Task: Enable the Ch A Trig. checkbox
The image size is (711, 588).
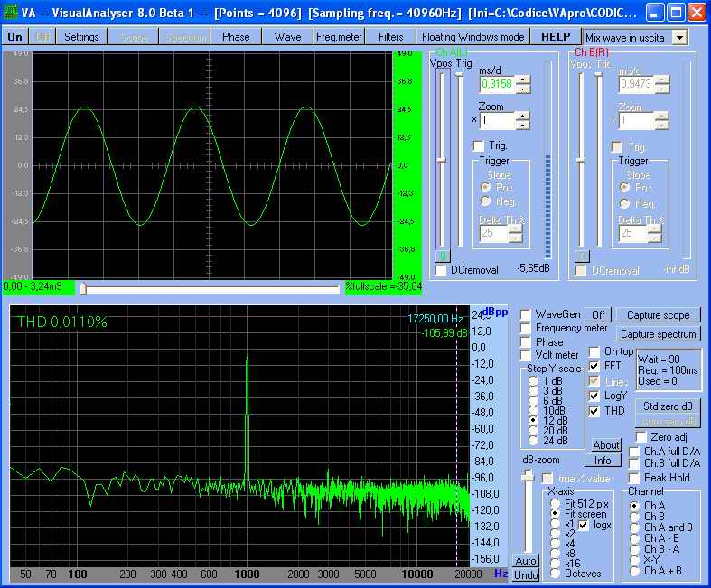Action: (x=480, y=145)
